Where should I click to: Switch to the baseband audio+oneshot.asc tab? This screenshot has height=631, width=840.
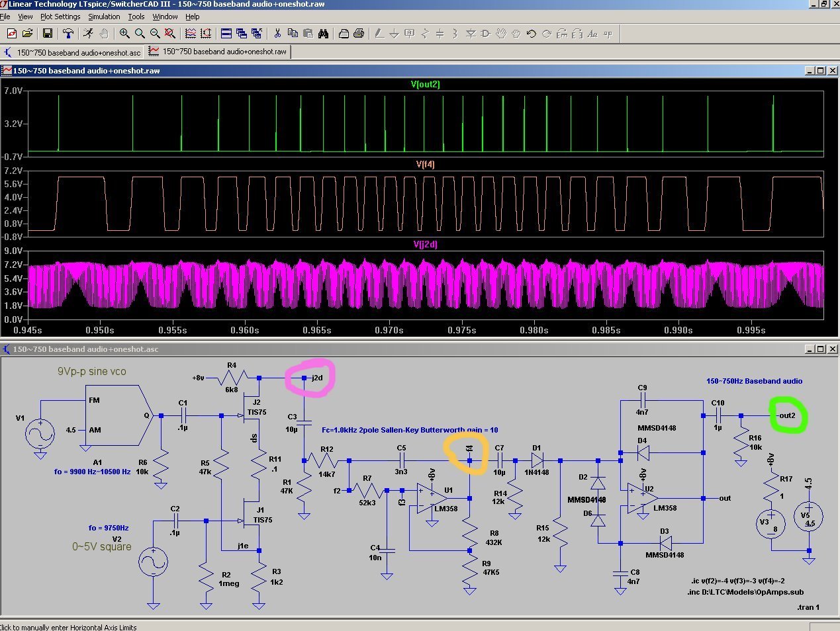pos(78,52)
